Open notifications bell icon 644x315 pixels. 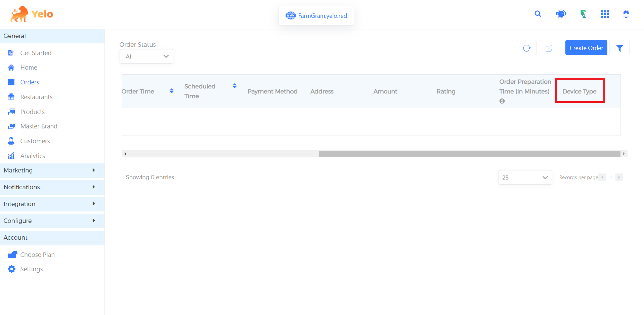click(x=626, y=14)
